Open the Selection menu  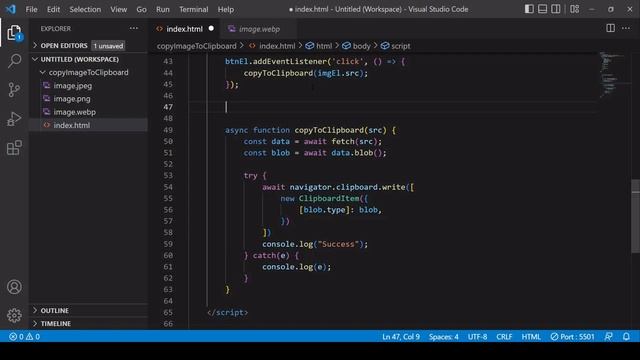(85, 9)
